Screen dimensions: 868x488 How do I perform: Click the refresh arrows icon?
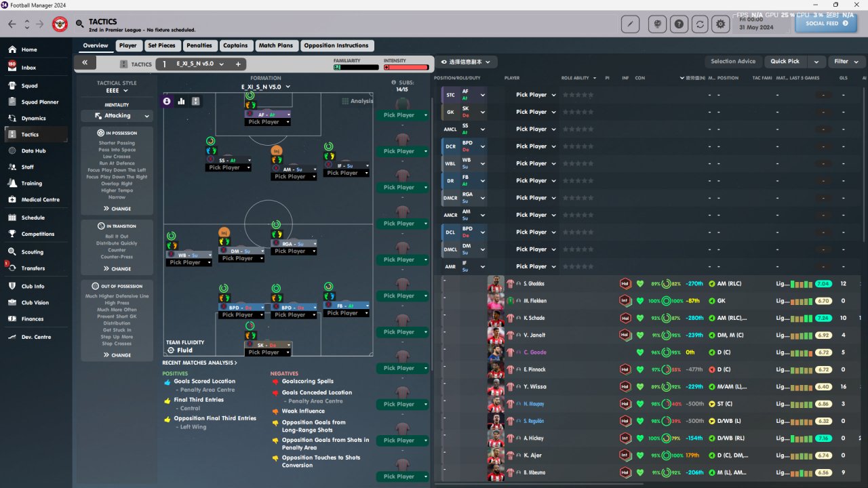[x=701, y=24]
